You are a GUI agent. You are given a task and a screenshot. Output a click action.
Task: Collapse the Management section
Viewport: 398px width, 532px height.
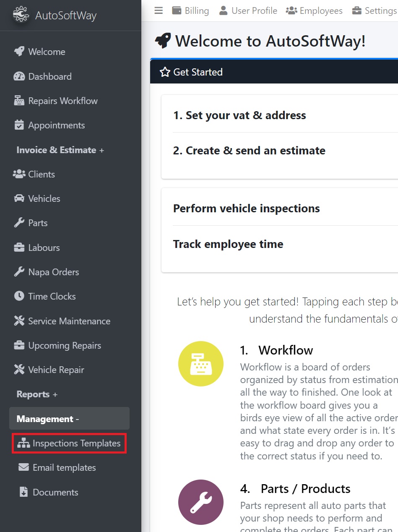click(45, 418)
